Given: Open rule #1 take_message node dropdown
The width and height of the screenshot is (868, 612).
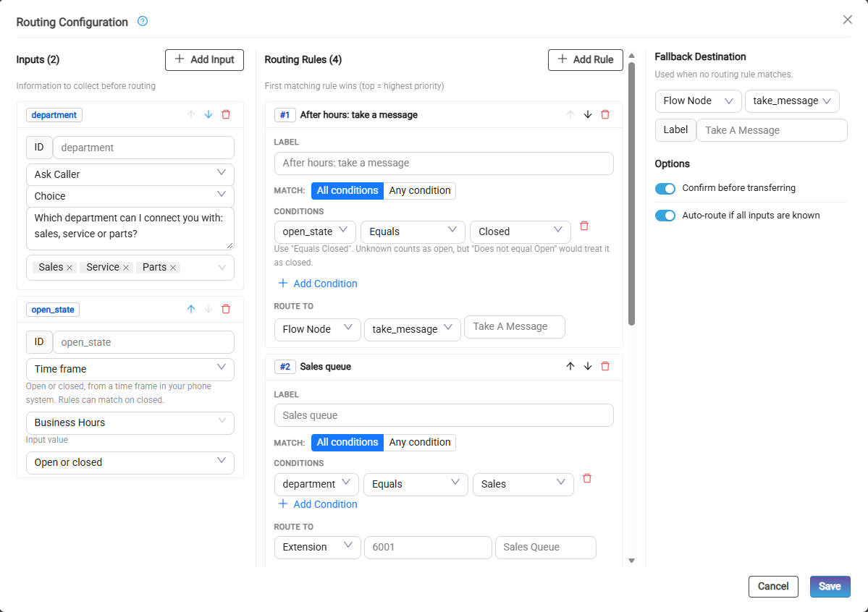Looking at the screenshot, I should (x=413, y=329).
